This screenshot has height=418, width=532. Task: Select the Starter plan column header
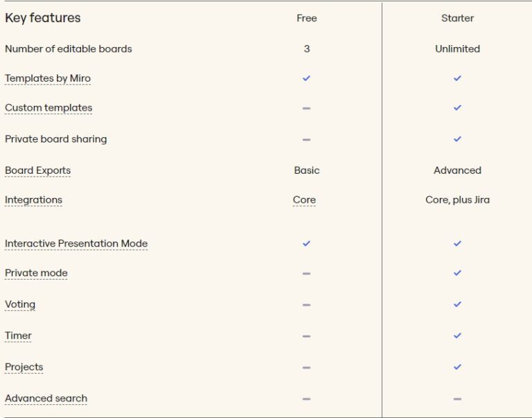tap(457, 19)
